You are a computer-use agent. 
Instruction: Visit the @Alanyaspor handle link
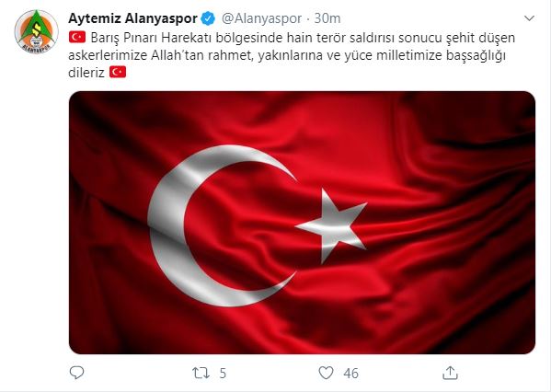click(x=261, y=18)
